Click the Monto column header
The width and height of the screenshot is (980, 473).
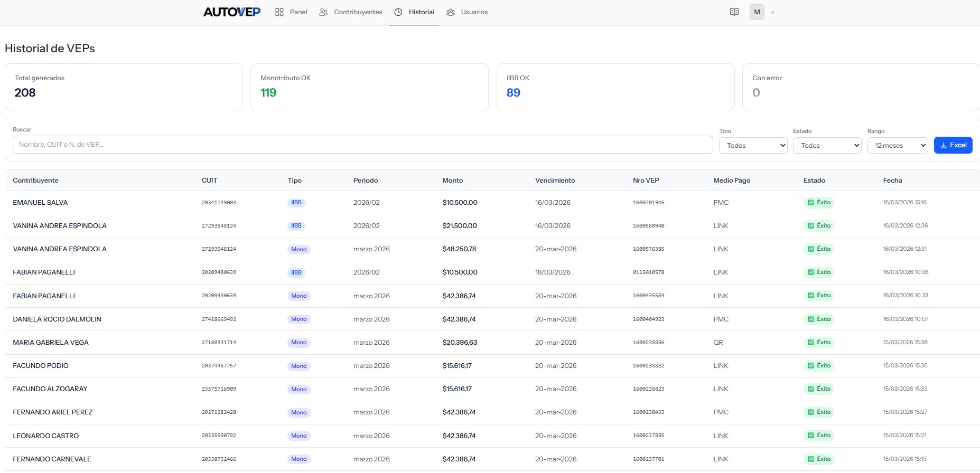tap(452, 181)
